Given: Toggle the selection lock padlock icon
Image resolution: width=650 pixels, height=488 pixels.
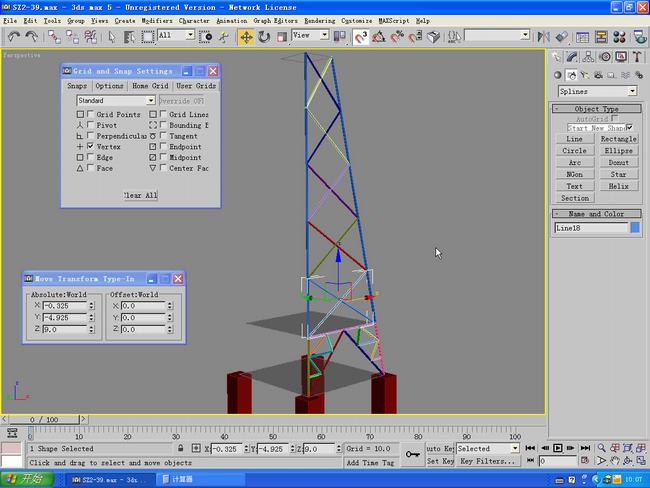Looking at the screenshot, I should (180, 448).
